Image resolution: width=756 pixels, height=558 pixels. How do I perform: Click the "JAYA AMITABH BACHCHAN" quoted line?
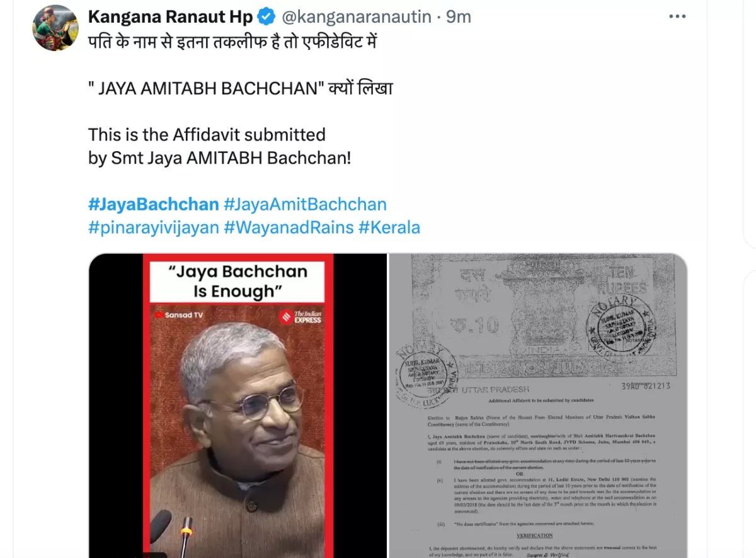click(241, 89)
